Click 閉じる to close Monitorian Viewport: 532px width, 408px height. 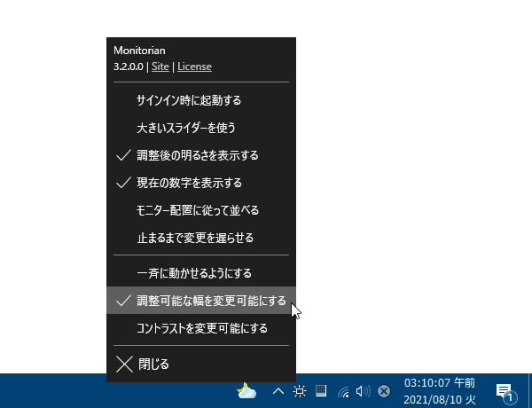click(x=201, y=365)
